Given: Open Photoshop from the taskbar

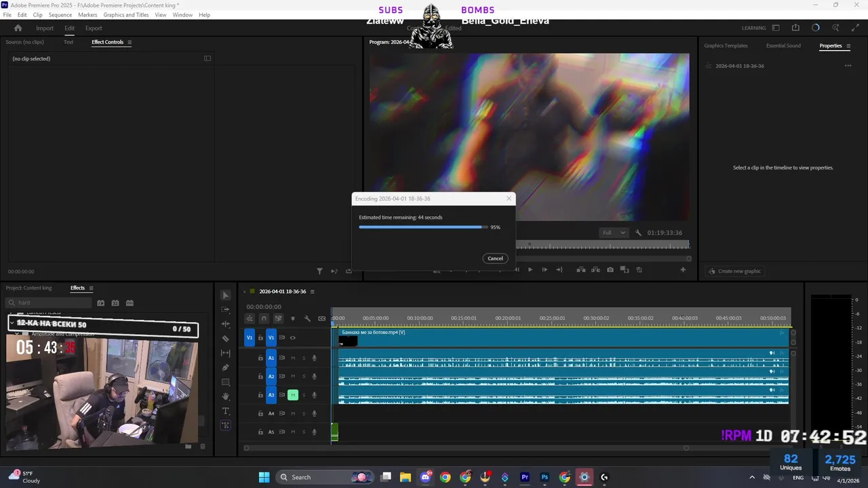Looking at the screenshot, I should click(x=545, y=477).
